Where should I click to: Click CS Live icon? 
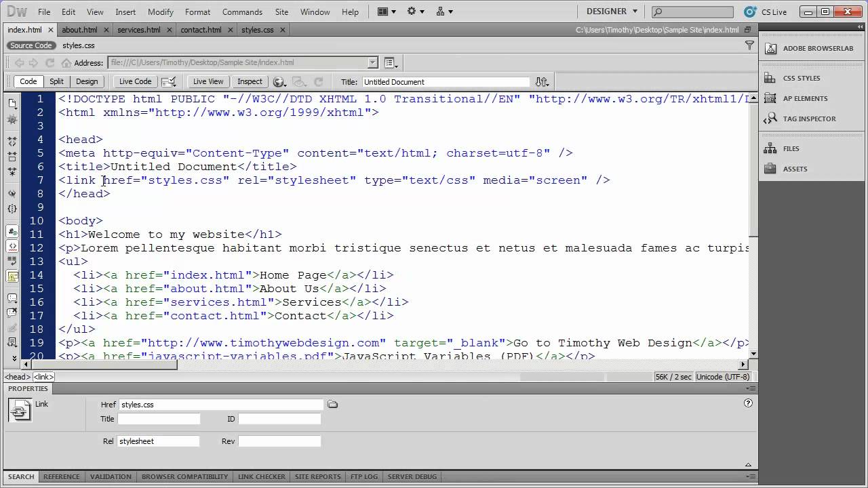749,12
